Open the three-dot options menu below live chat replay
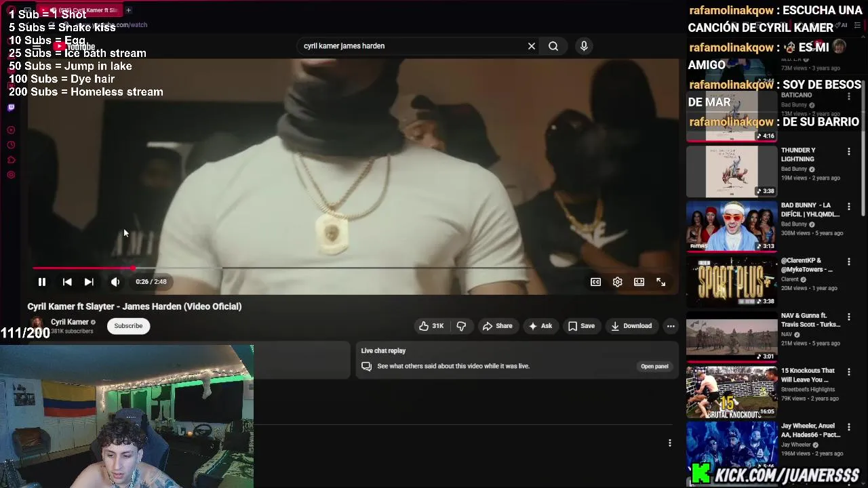The image size is (868, 488). [669, 443]
